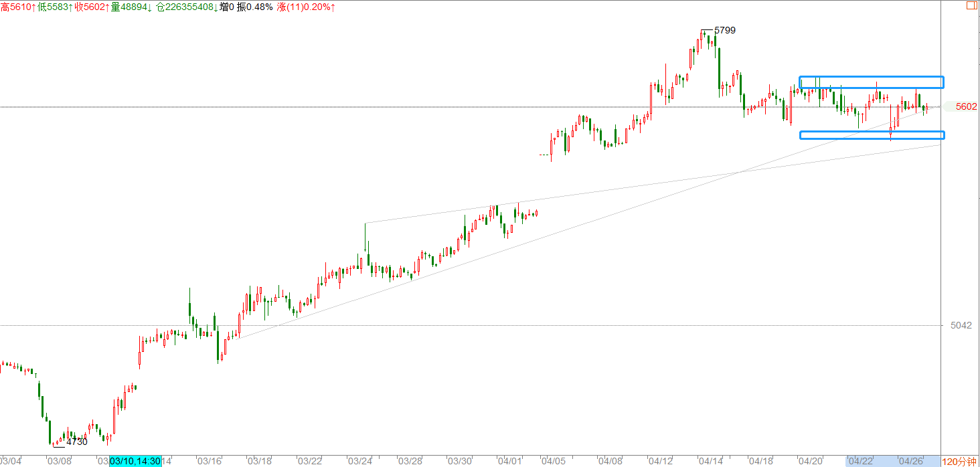
Task: Click the 增0 value in header
Action: [x=226, y=6]
